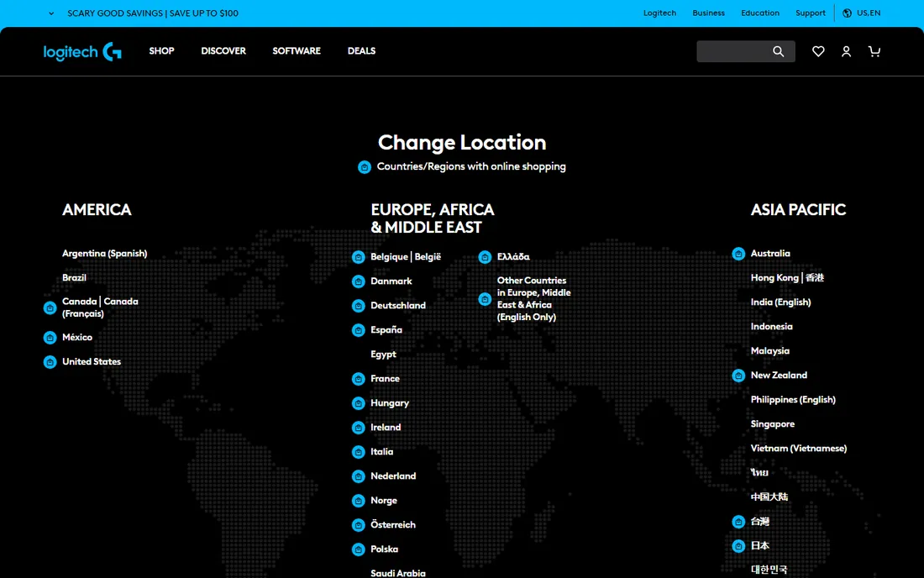Click the Scary Good Savings promo text
Screen dimensions: 924x578
click(153, 13)
